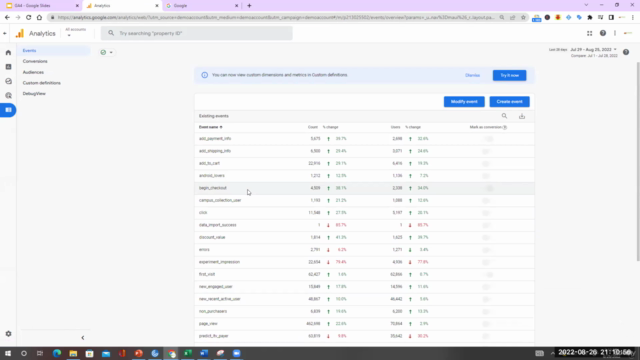640x360 pixels.
Task: Select the highlighted Configure icon in left rail
Action: pyautogui.click(x=8, y=110)
